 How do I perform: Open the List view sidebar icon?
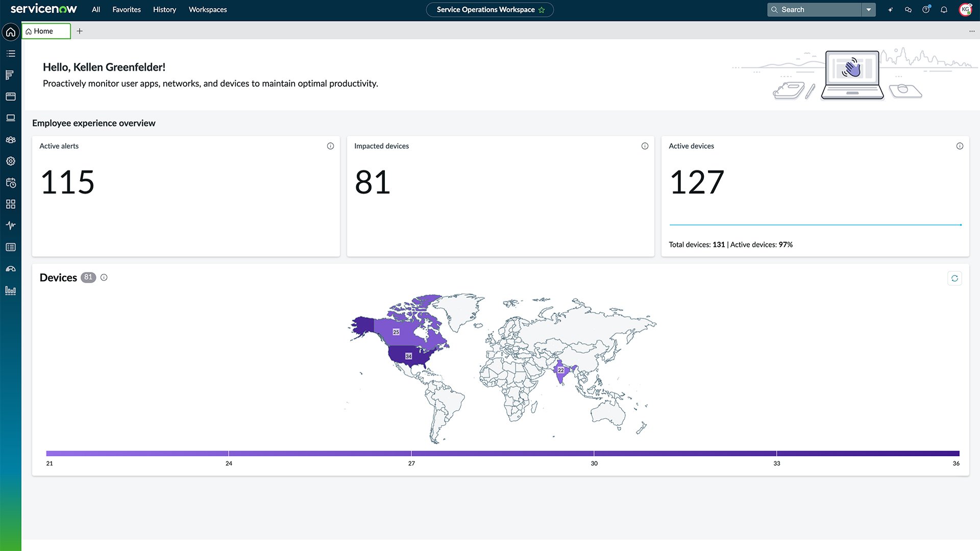point(11,54)
